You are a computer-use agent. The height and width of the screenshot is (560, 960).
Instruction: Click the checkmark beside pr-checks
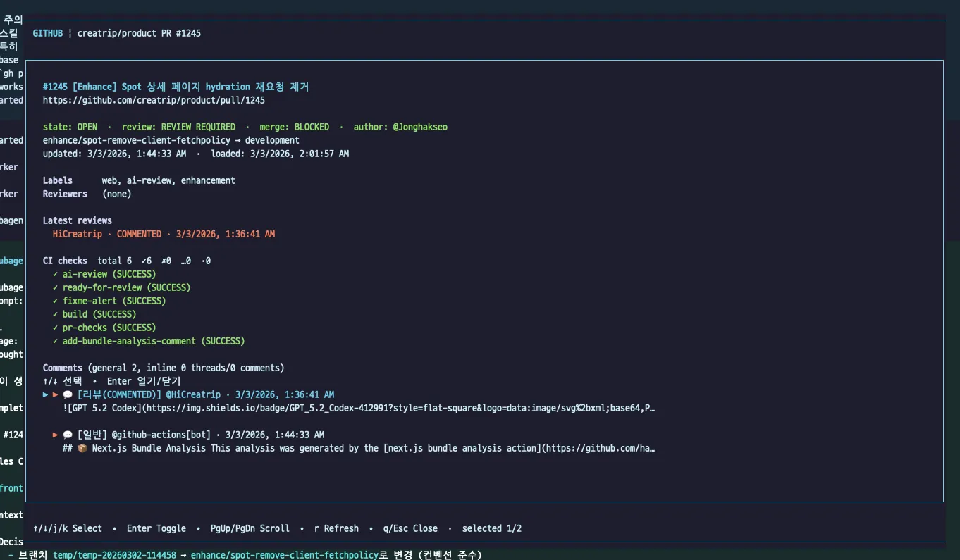[55, 328]
